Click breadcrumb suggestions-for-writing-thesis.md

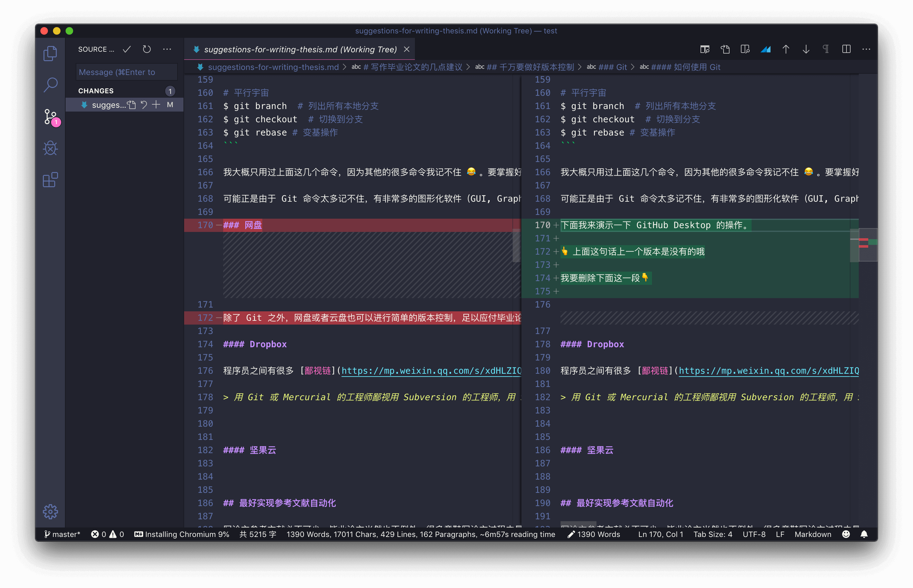[x=273, y=67]
